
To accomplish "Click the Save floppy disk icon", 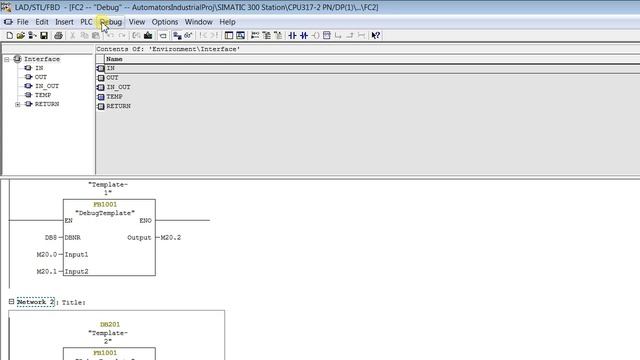I will pyautogui.click(x=44, y=36).
